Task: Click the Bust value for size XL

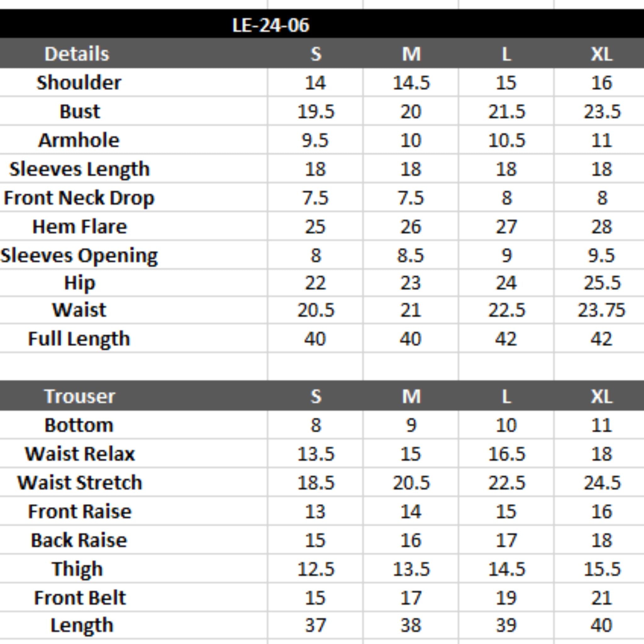Action: (602, 111)
